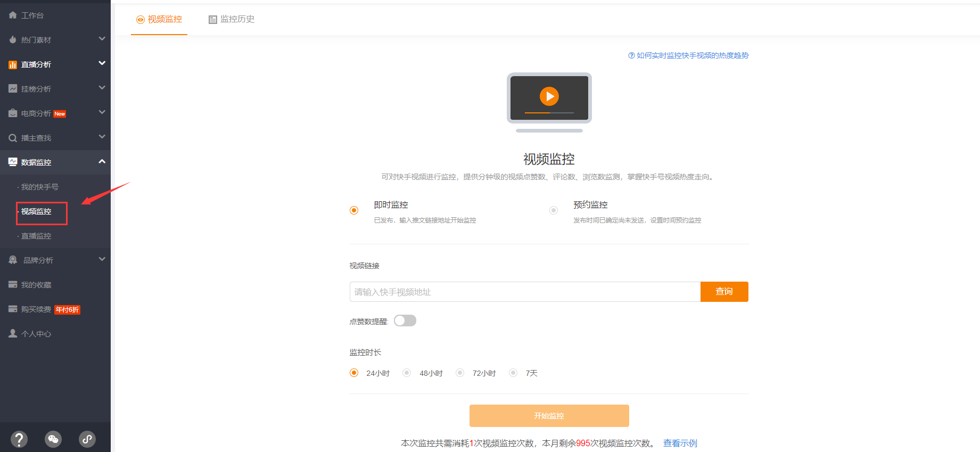Open 视频监控 submenu item in sidebar

36,211
